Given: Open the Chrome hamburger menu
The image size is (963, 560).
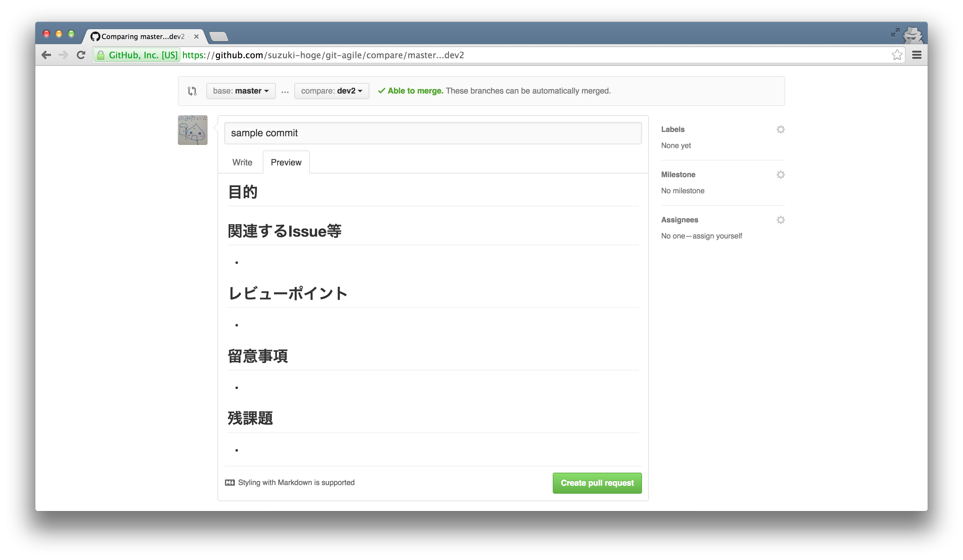Looking at the screenshot, I should (x=917, y=55).
